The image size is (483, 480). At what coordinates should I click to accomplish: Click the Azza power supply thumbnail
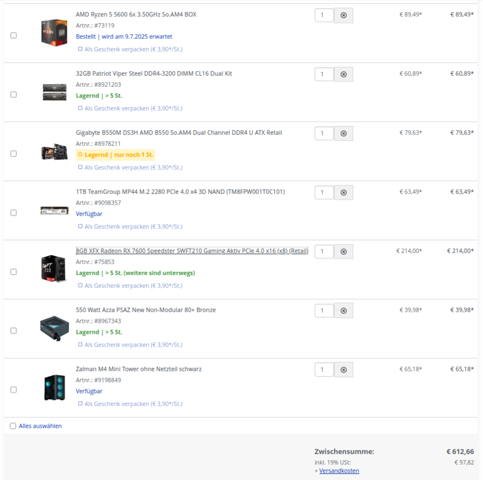54,328
